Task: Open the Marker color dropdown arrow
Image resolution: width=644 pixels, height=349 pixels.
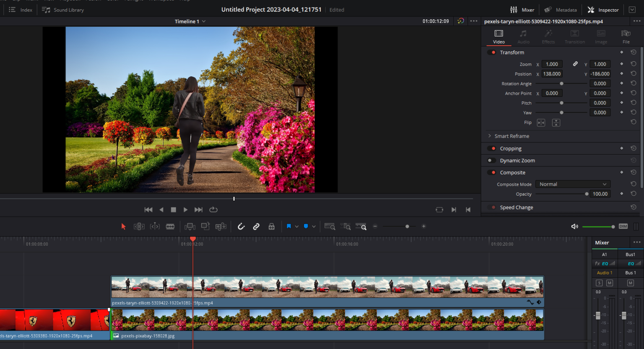Action: point(314,226)
